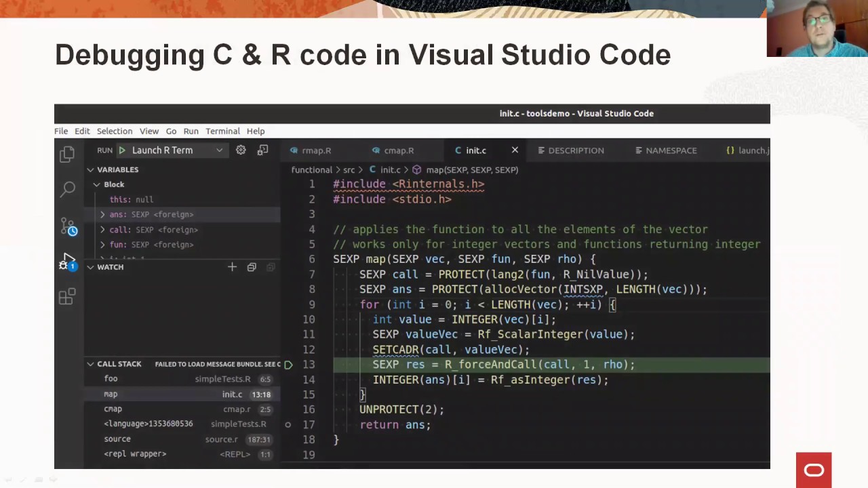Viewport: 868px width, 488px height.
Task: Click the highlighted line 13 code
Action: 504,365
